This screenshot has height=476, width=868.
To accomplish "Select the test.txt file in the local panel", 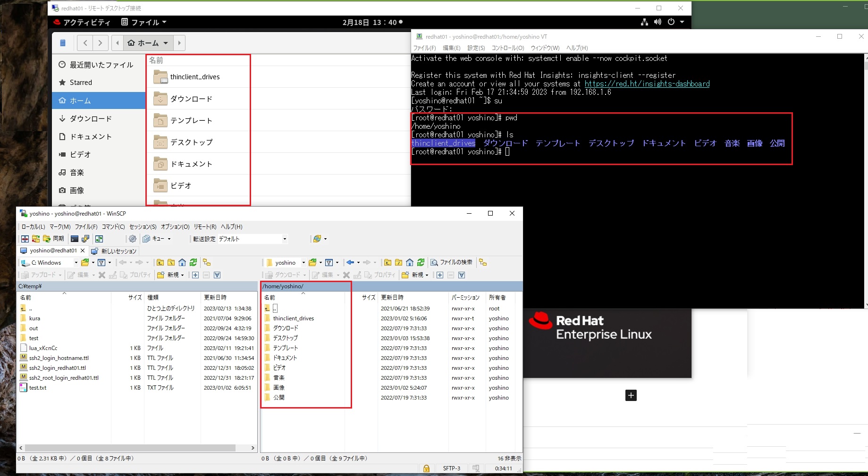I will pyautogui.click(x=37, y=388).
